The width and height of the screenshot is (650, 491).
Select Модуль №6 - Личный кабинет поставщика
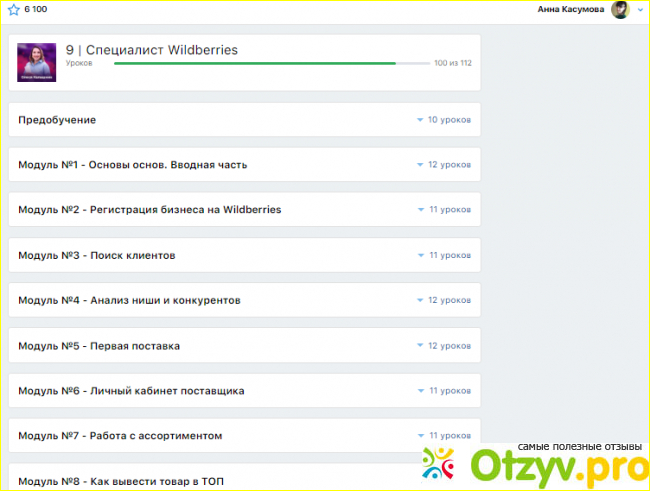131,391
